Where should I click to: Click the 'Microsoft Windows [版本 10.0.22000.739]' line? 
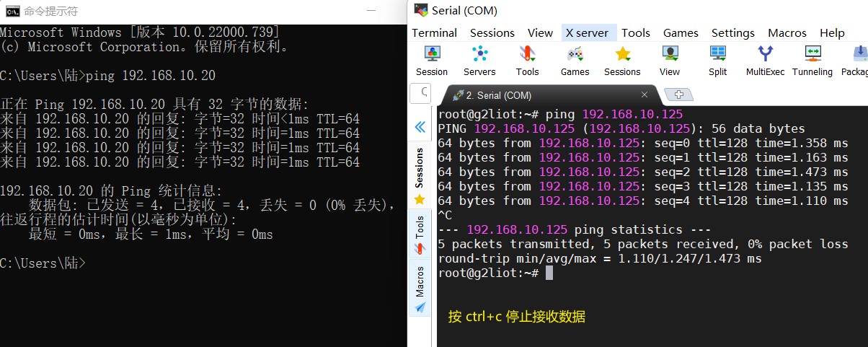[140, 32]
